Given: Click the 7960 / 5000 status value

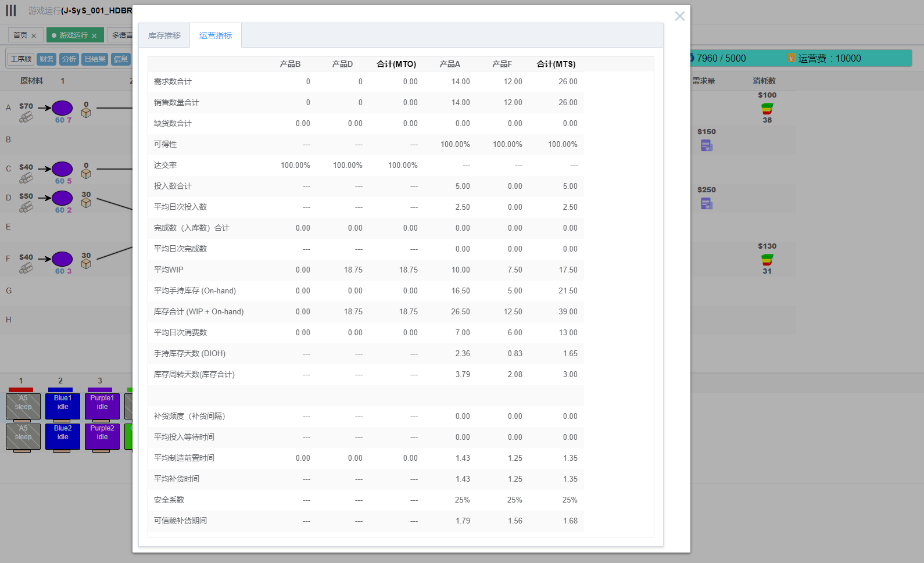Looking at the screenshot, I should coord(721,58).
